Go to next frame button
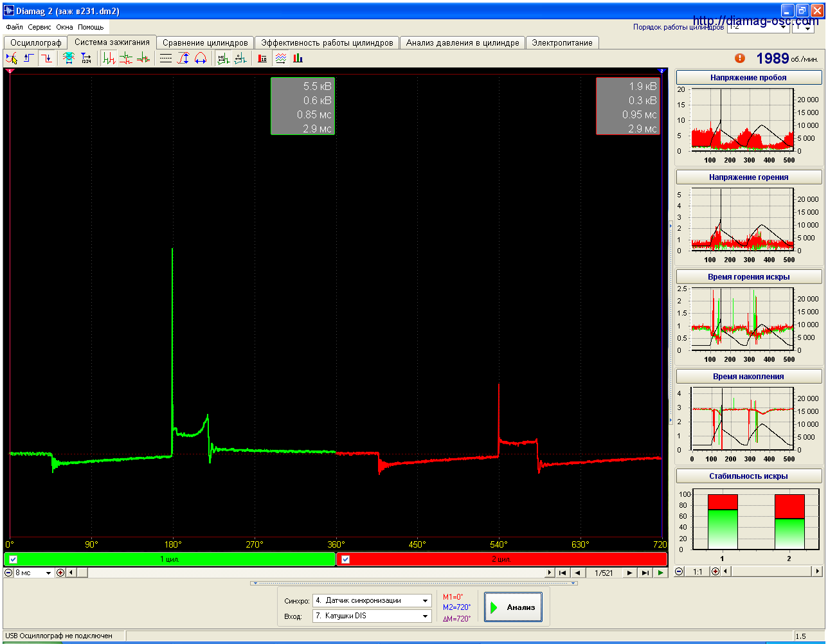 629,573
